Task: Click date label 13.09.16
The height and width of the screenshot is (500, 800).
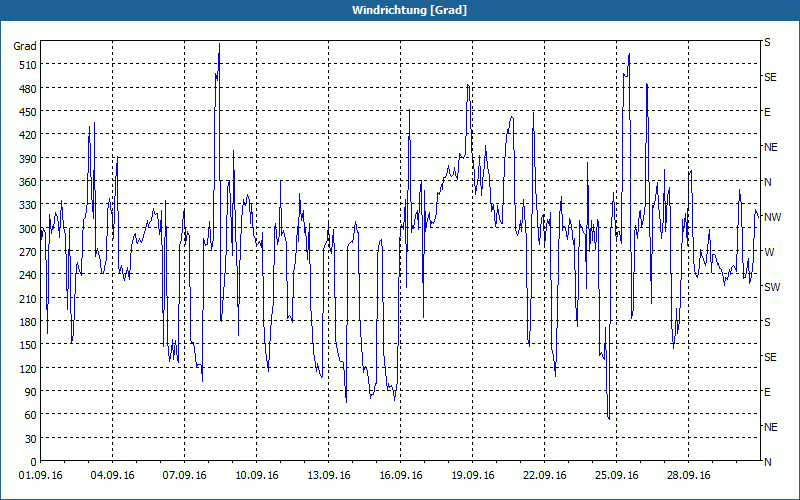Action: pyautogui.click(x=328, y=476)
